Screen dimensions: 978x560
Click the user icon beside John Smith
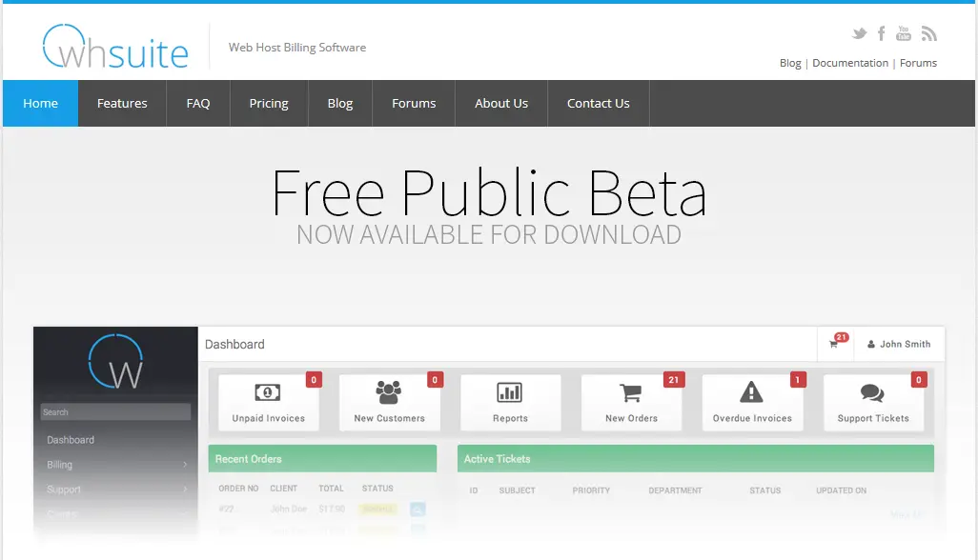[x=871, y=344]
